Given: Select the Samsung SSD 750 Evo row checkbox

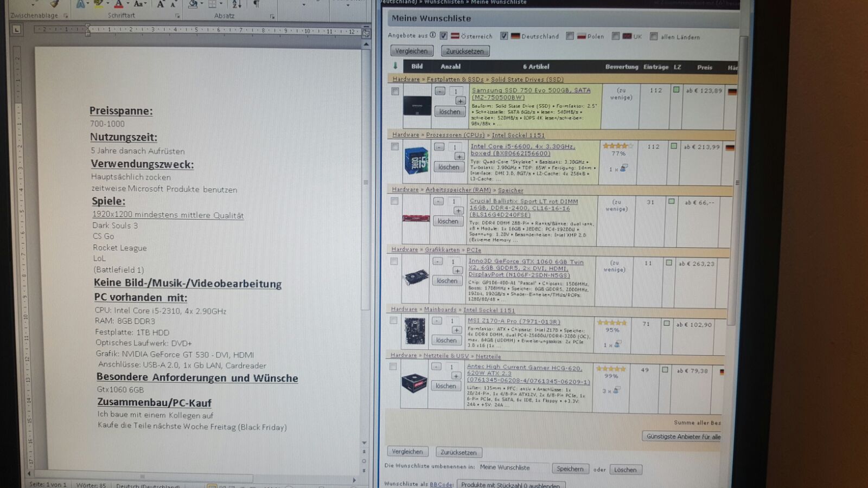Looking at the screenshot, I should coord(395,92).
